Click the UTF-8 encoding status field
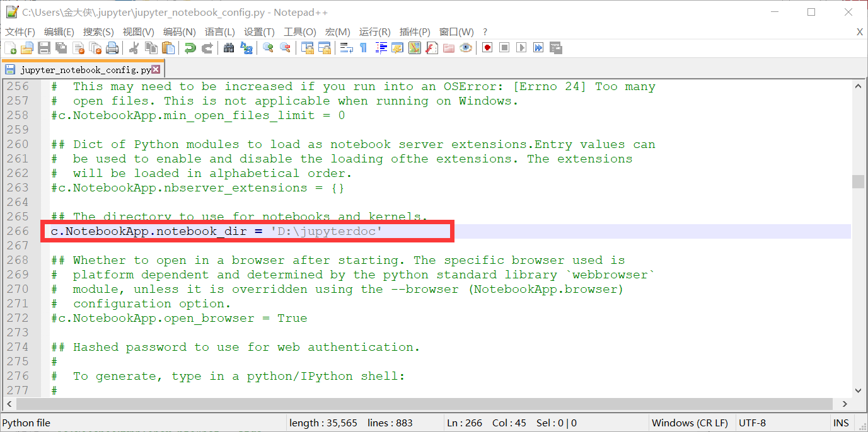868x432 pixels. (752, 423)
